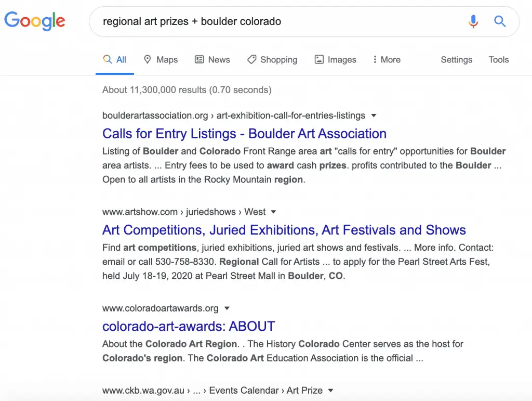Open the Tools filter options
532x401 pixels.
(x=498, y=60)
